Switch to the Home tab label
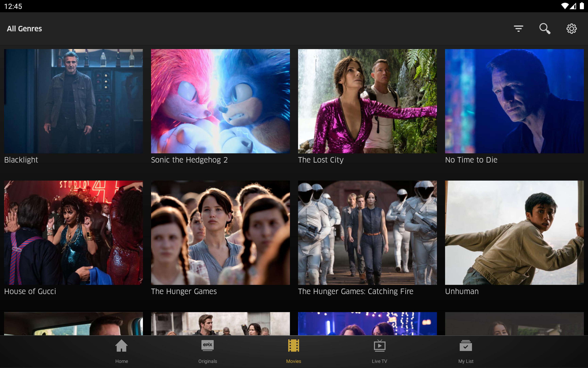This screenshot has height=368, width=588. [121, 361]
